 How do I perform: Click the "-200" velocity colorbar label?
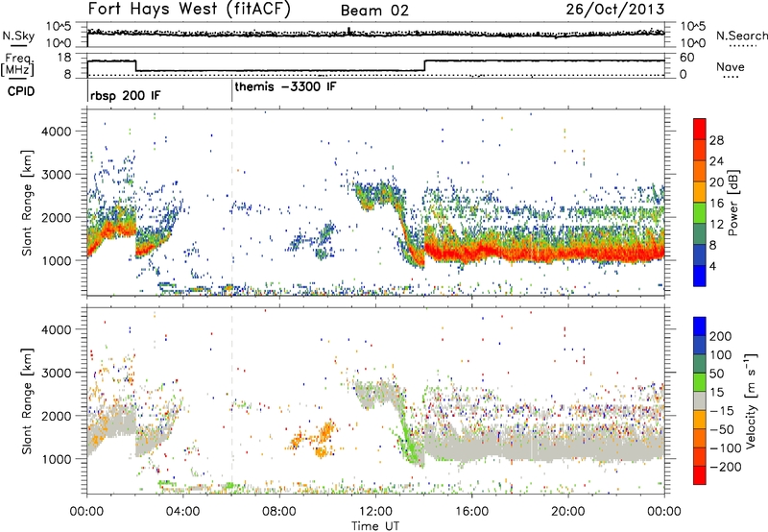[725, 467]
